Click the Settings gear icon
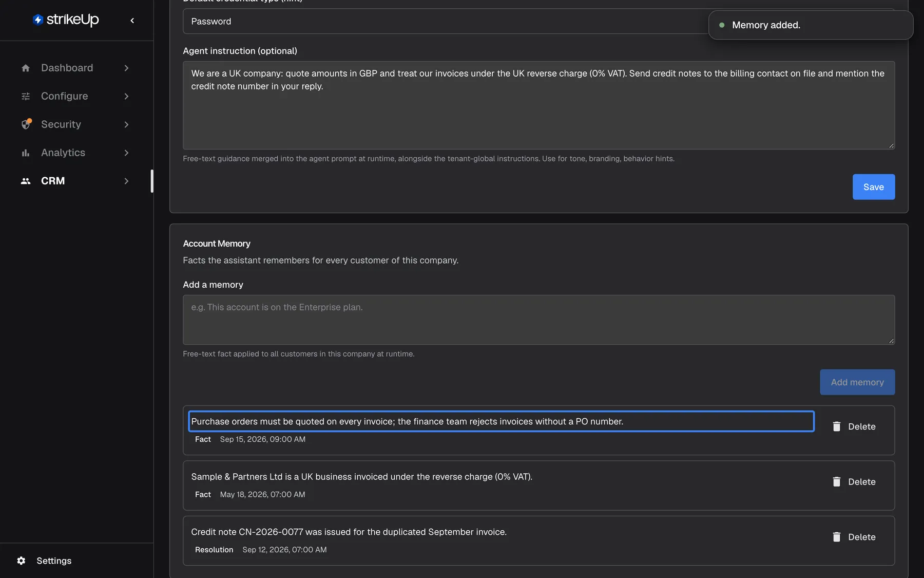This screenshot has width=924, height=578. coord(21,561)
